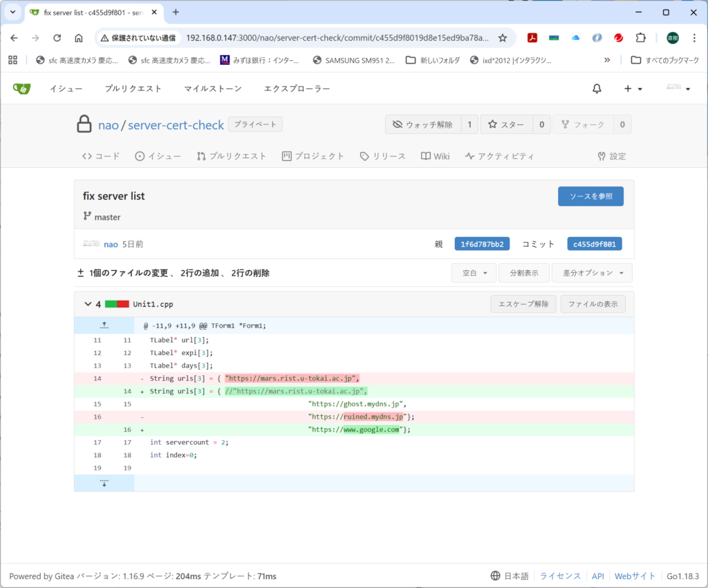This screenshot has width=708, height=588.
Task: Toggle watch with ウォッチ解除 button
Action: (422, 124)
